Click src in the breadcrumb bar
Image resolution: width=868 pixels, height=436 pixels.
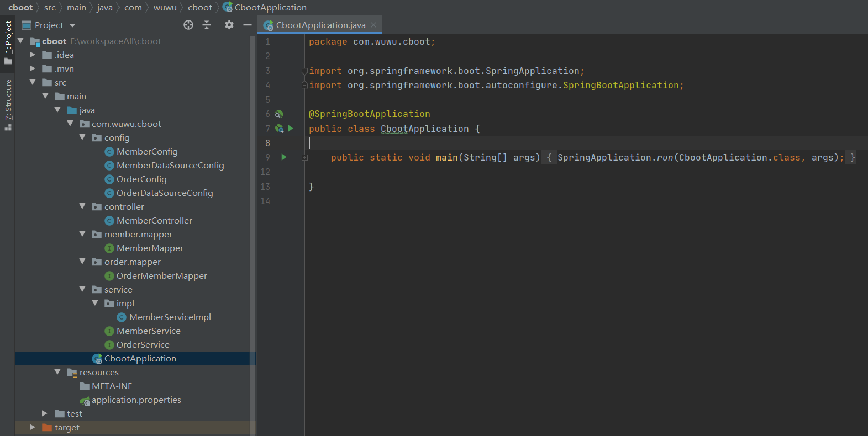point(50,7)
